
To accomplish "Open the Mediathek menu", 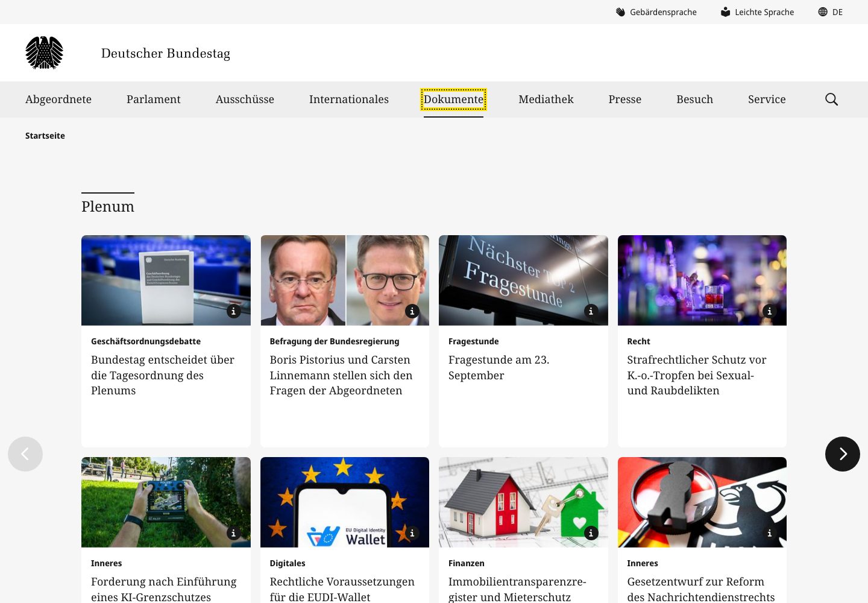I will click(x=546, y=99).
